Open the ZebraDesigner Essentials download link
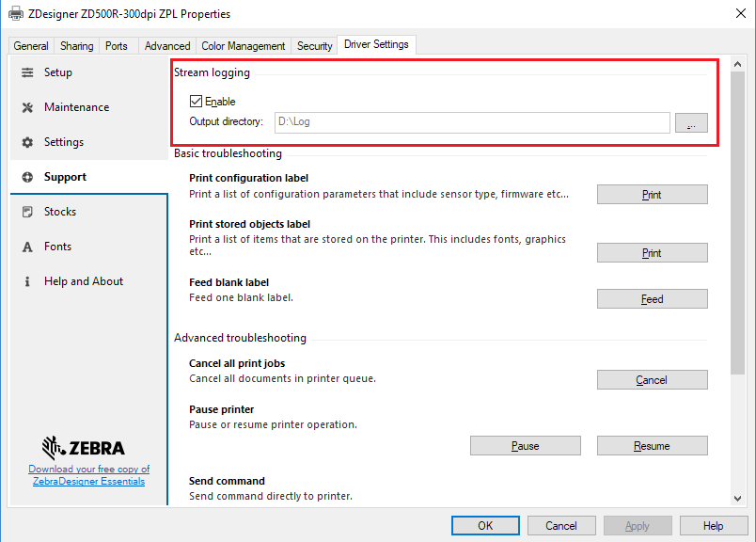756x542 pixels. tap(88, 475)
